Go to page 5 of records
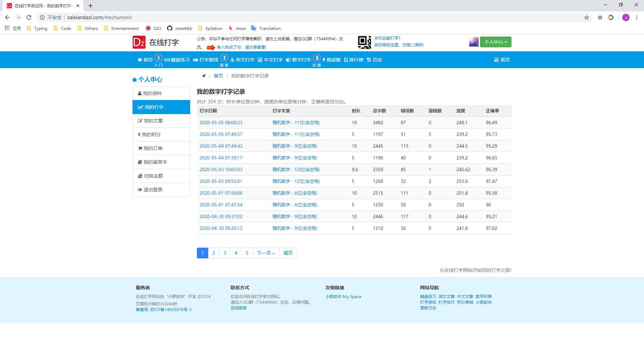Screen dimensions: 644x349 pos(247,253)
